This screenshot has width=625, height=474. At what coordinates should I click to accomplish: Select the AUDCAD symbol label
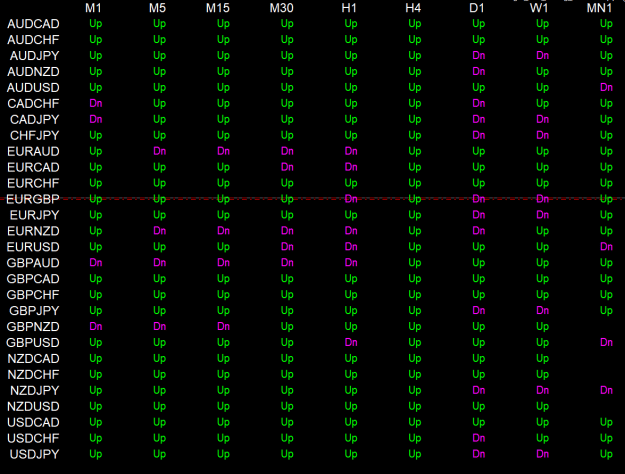click(33, 24)
